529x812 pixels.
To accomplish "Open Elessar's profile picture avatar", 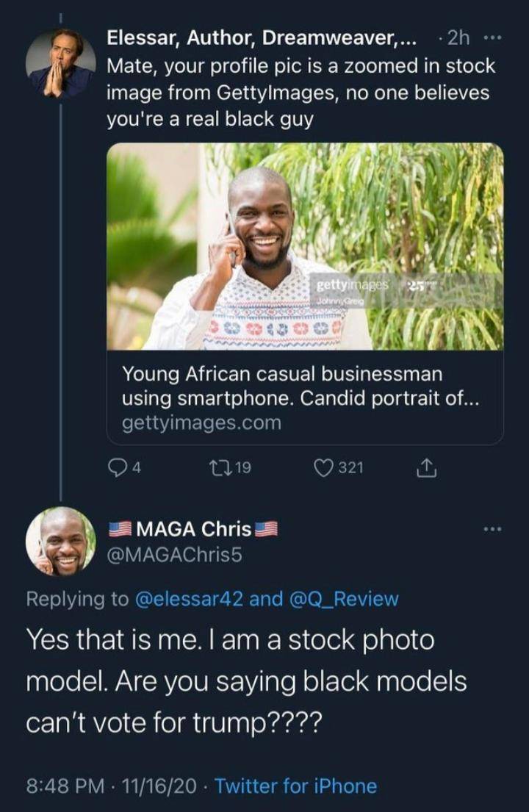I will 60,63.
